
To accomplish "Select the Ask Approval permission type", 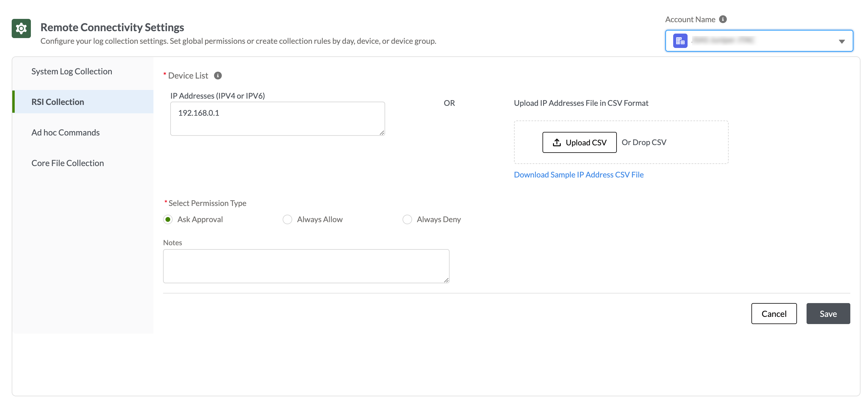I will click(168, 219).
